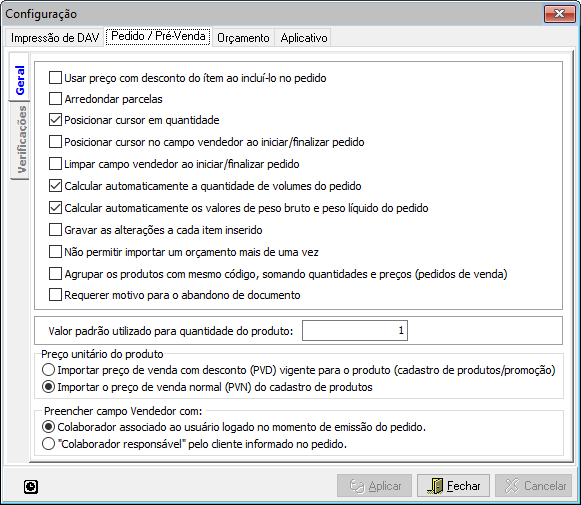Image resolution: width=581 pixels, height=505 pixels.
Task: Choose 'Importar o preço de venda normal (PVN)'
Action: (49, 387)
